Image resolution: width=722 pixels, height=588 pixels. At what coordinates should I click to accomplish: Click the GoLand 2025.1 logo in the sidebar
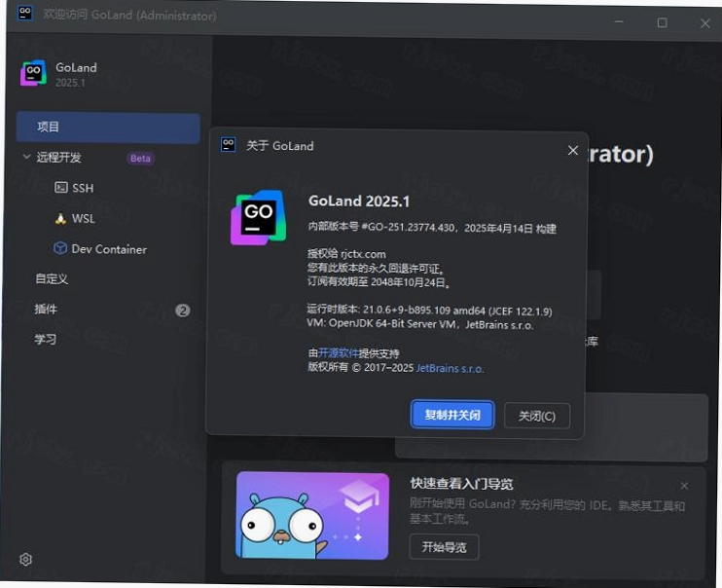[x=34, y=73]
